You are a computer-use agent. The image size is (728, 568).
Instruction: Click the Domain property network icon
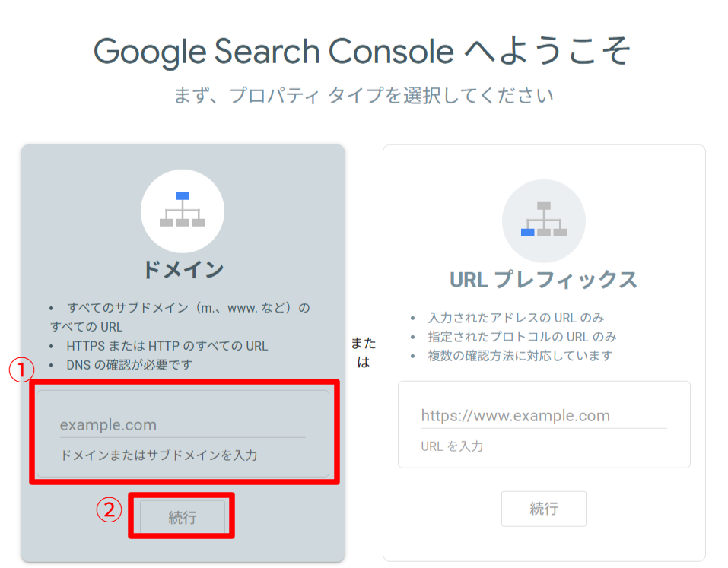pyautogui.click(x=183, y=211)
